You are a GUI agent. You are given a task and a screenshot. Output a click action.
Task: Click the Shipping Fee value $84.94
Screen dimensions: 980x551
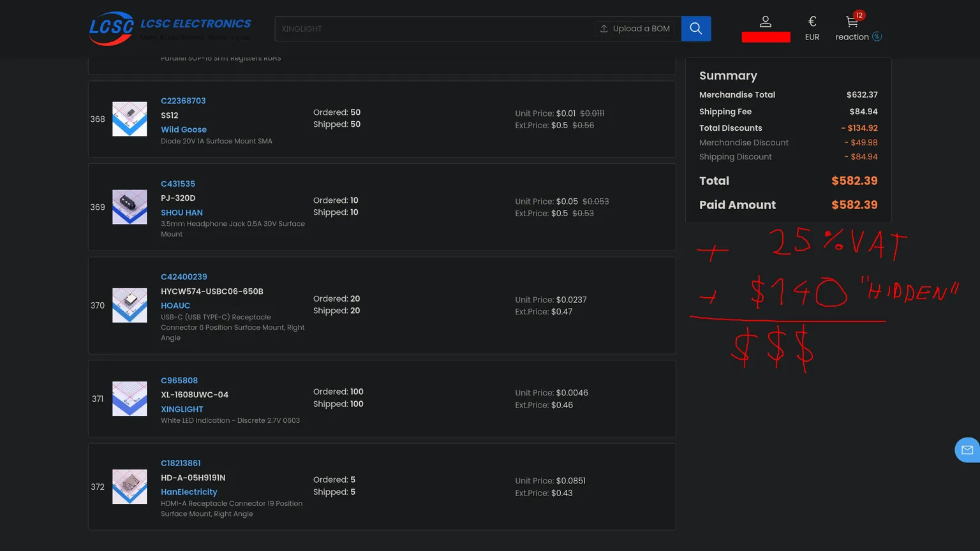[x=863, y=112]
